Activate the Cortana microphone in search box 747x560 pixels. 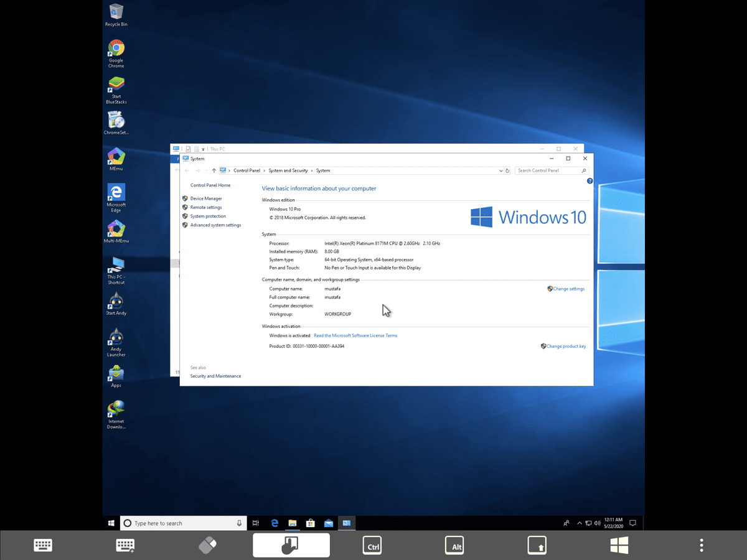point(239,523)
